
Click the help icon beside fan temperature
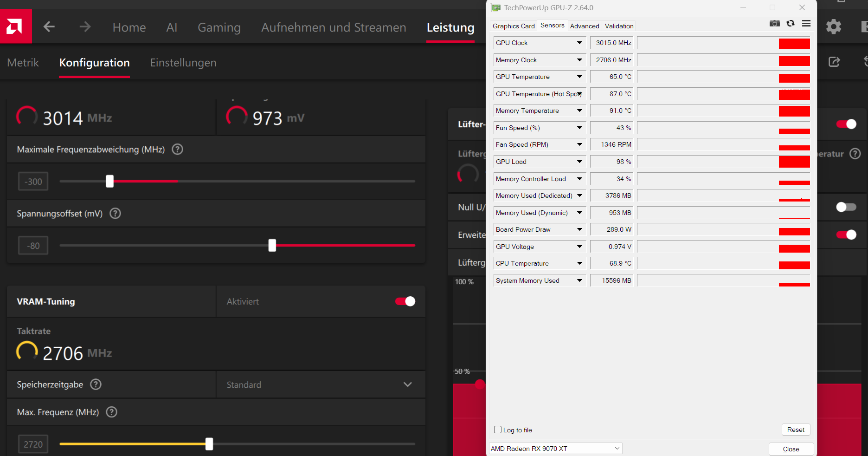855,154
